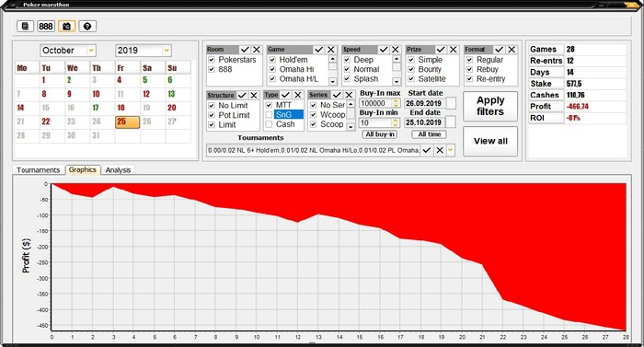The height and width of the screenshot is (347, 644).
Task: Clear all Type options with X icon
Action: click(x=298, y=95)
